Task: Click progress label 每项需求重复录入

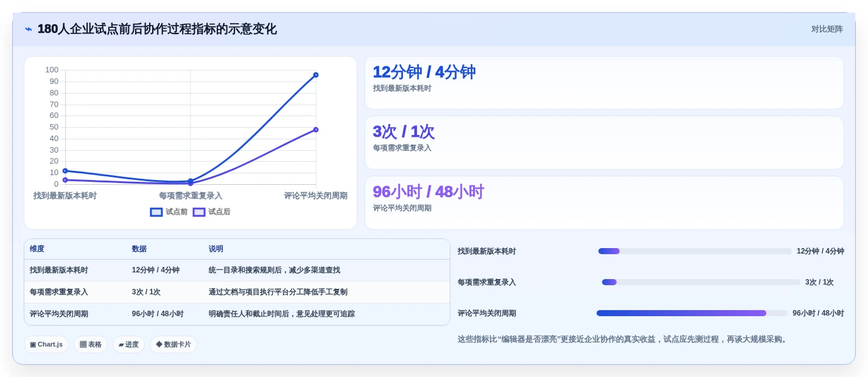Action: tap(487, 282)
